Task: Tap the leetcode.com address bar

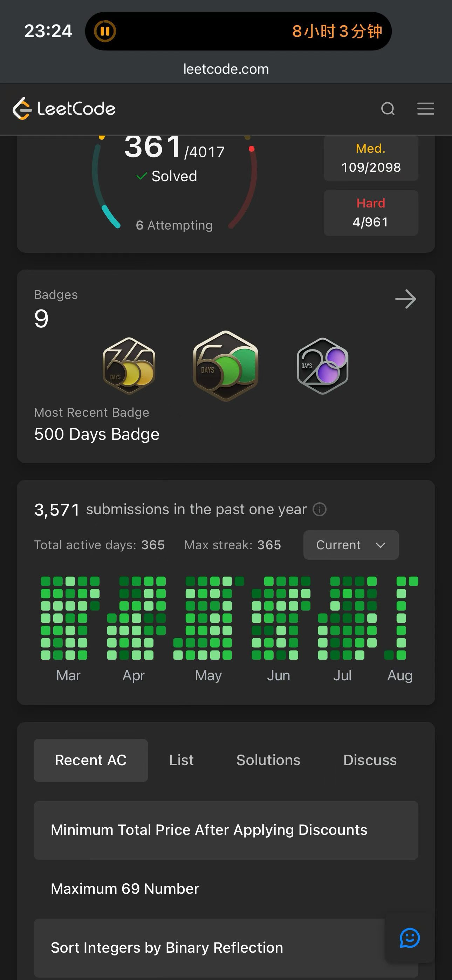Action: 226,69
